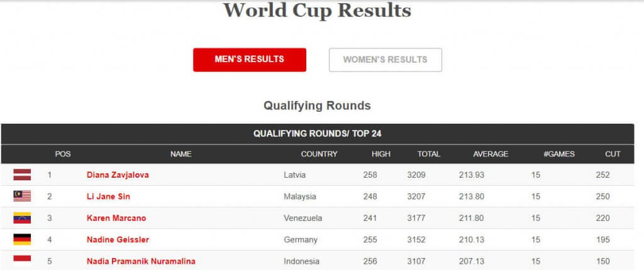Viewport: 644px width, 270px height.
Task: Click the AVERAGE column header
Action: (491, 154)
